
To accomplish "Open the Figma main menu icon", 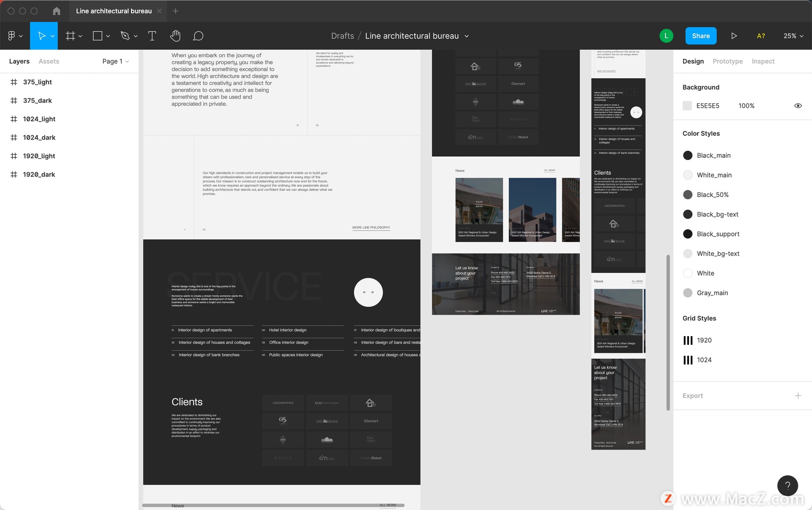I will pyautogui.click(x=11, y=36).
